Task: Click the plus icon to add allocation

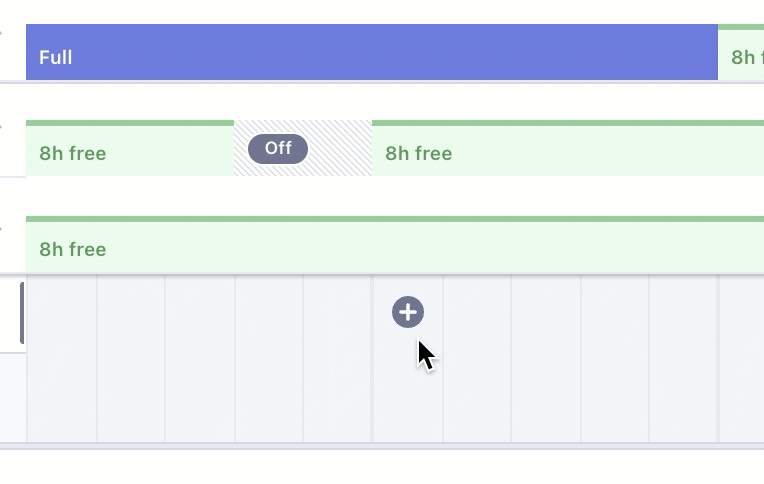Action: coord(408,312)
